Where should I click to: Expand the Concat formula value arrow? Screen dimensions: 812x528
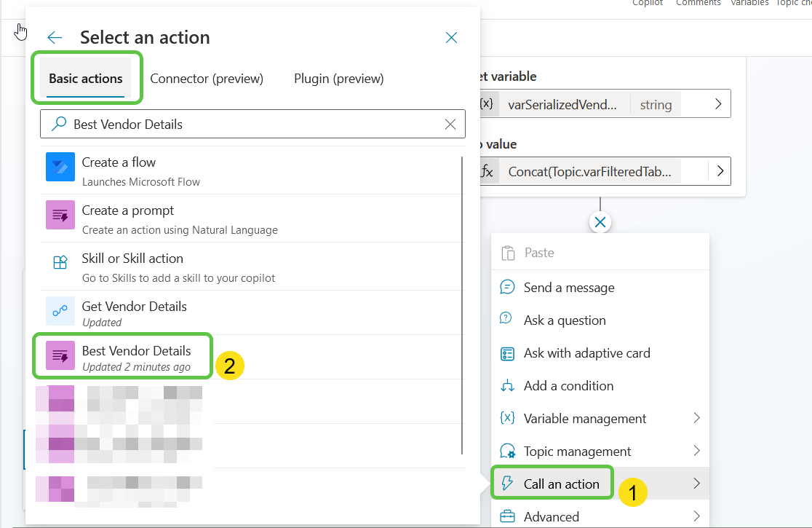click(720, 172)
